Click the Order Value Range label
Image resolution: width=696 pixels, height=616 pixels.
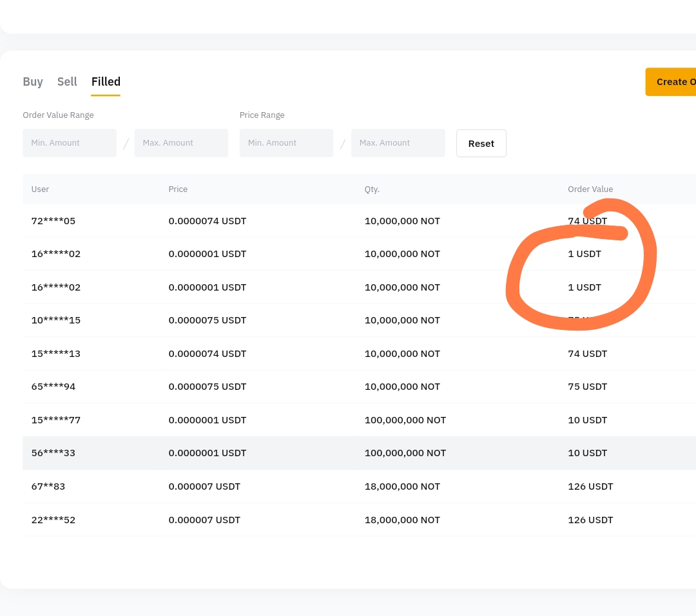58,115
